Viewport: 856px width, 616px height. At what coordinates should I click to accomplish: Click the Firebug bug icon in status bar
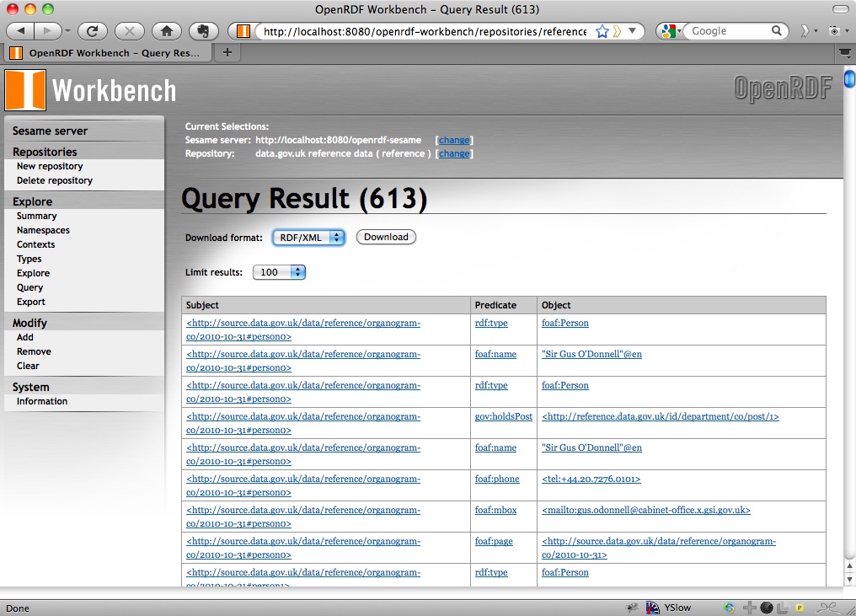633,608
